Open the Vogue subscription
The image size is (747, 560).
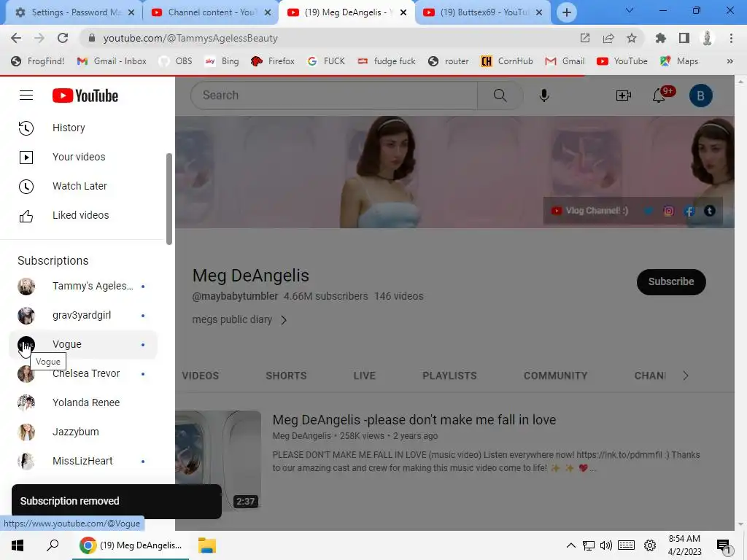[x=83, y=344]
